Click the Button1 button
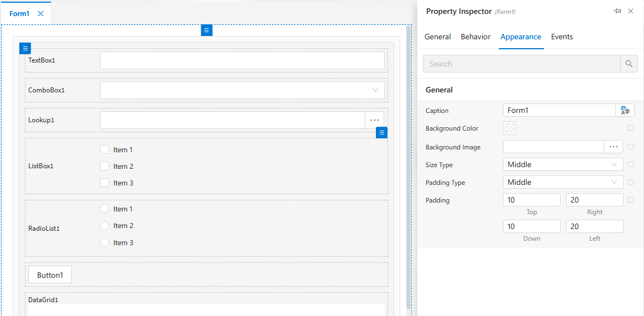The image size is (644, 316). pyautogui.click(x=50, y=275)
